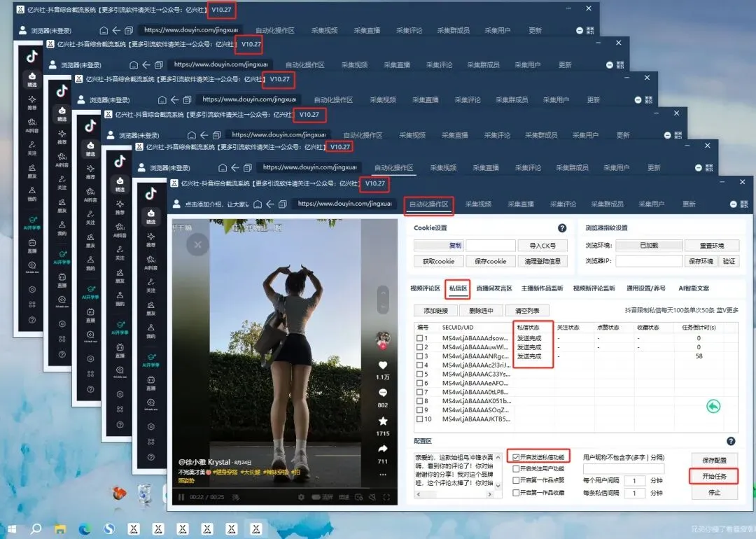Screen dimensions: 756x539
Task: Check the checkbox for list row 3
Action: pos(419,356)
